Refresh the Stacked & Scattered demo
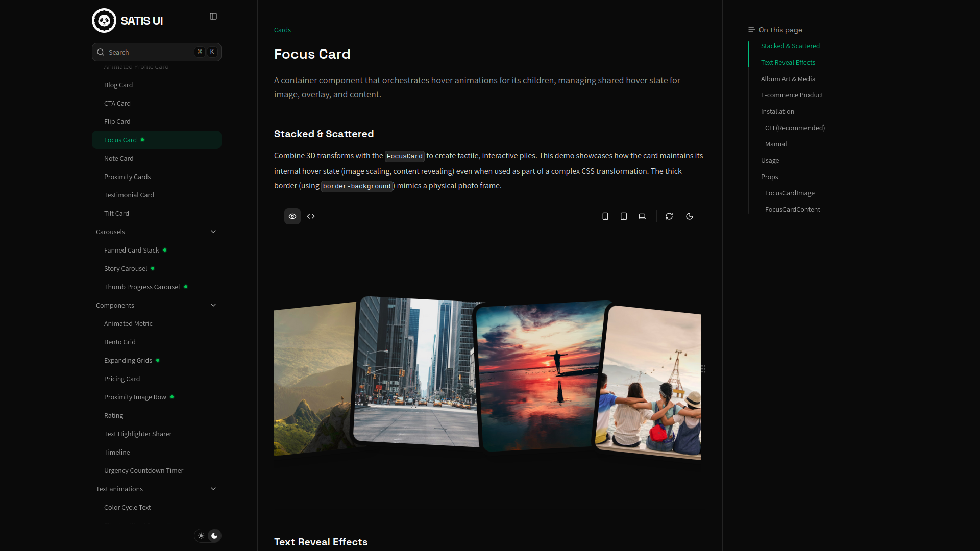Image resolution: width=980 pixels, height=551 pixels. click(x=669, y=216)
